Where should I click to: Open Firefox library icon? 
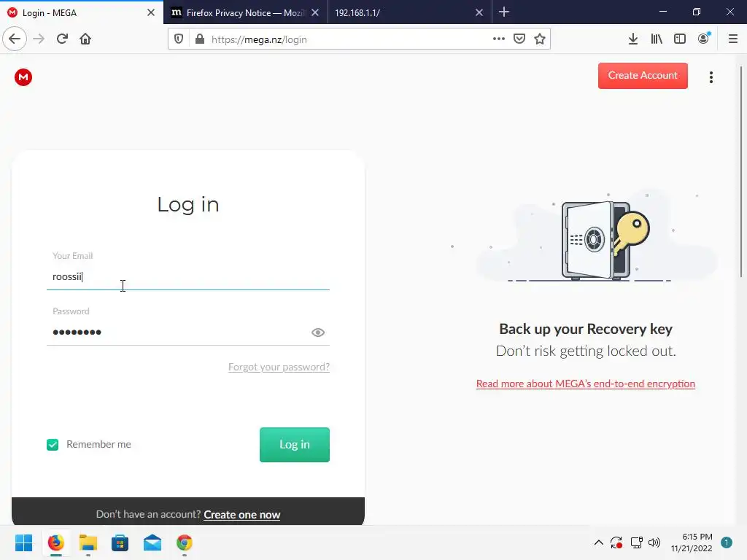click(657, 39)
